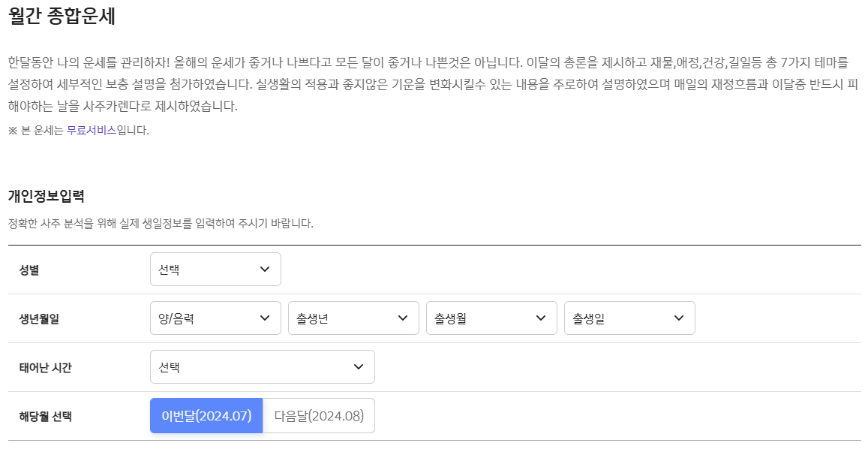The height and width of the screenshot is (449, 868).
Task: Click the chevron on the birth time selector
Action: point(358,366)
